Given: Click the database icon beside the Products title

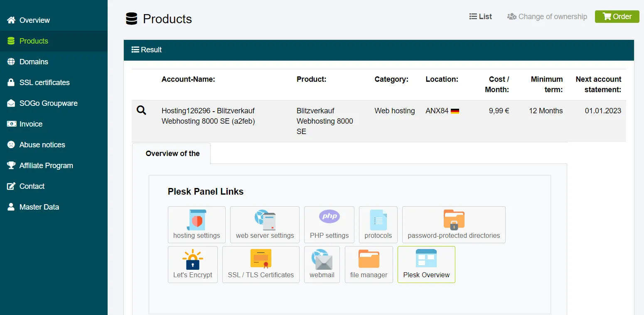Looking at the screenshot, I should [x=131, y=19].
